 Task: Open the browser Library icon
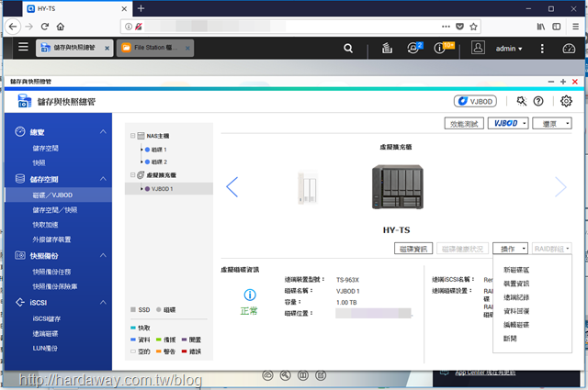coord(541,27)
